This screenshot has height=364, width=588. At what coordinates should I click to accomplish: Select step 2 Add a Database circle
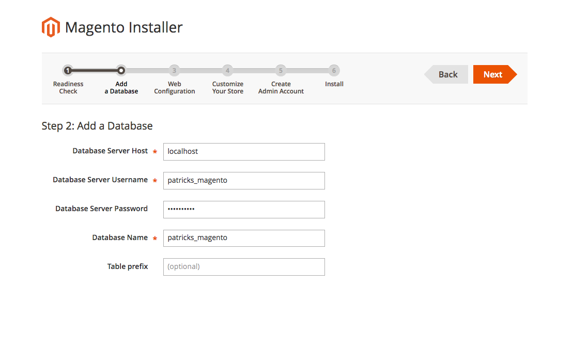coord(121,70)
